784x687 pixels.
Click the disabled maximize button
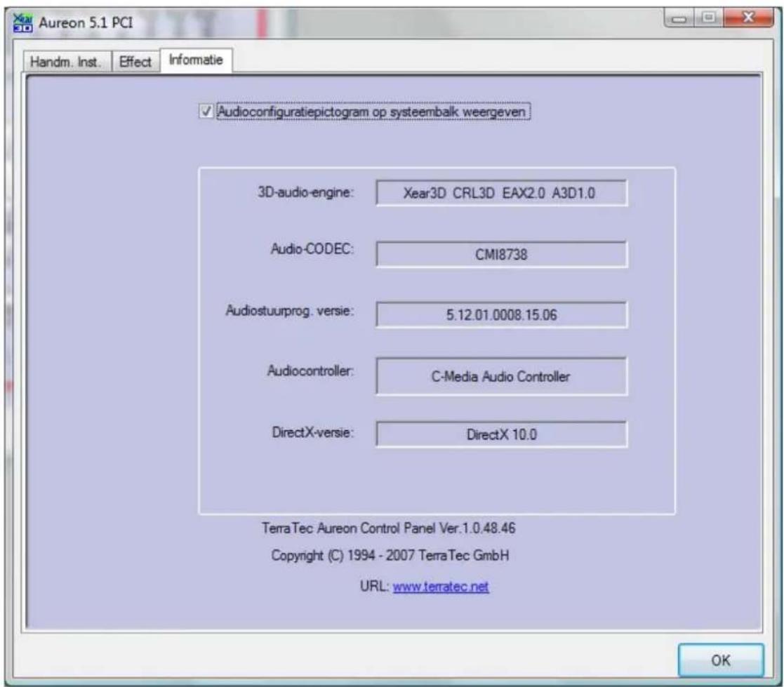708,18
